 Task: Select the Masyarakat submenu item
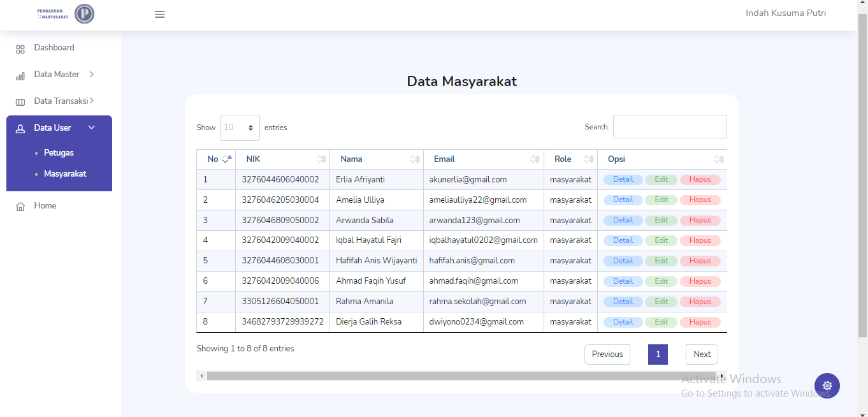pos(65,174)
